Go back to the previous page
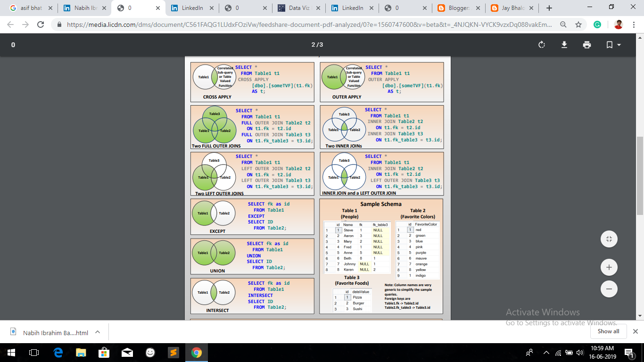 click(x=11, y=25)
